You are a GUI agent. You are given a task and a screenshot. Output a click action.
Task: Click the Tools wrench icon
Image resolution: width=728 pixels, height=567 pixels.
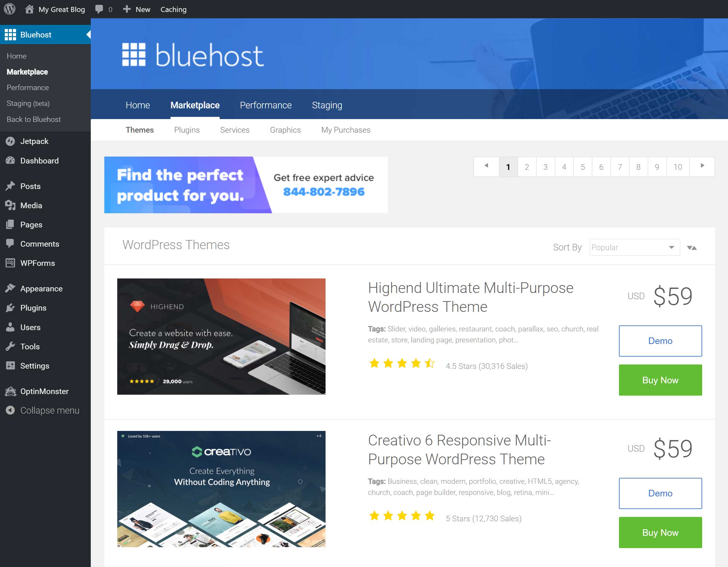click(10, 346)
